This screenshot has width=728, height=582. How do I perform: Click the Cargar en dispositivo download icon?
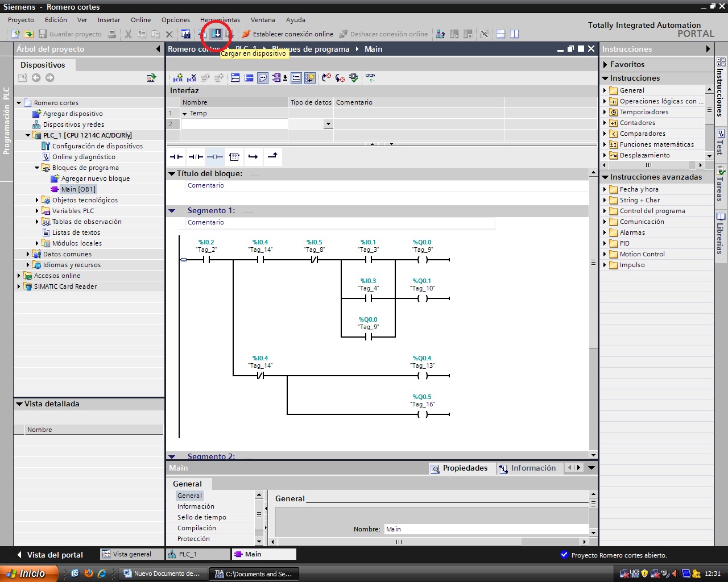[x=216, y=34]
